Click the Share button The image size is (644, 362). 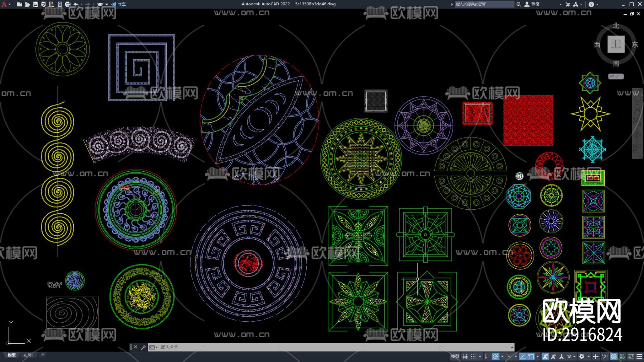point(118,4)
